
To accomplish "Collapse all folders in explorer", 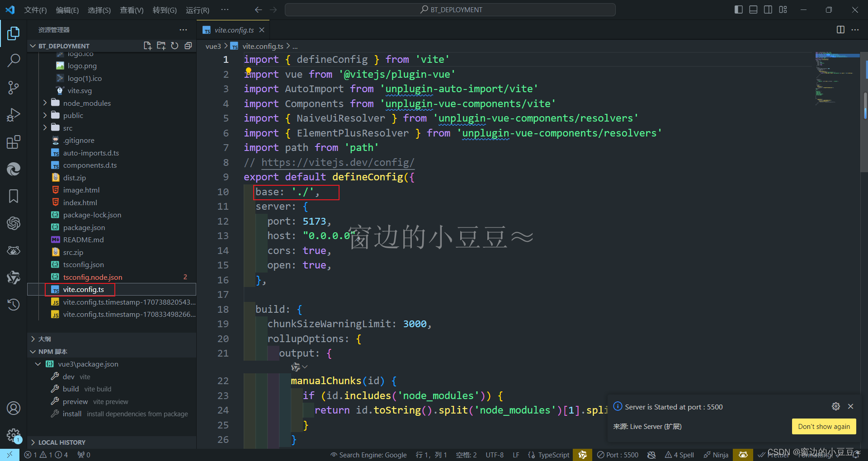I will 188,46.
